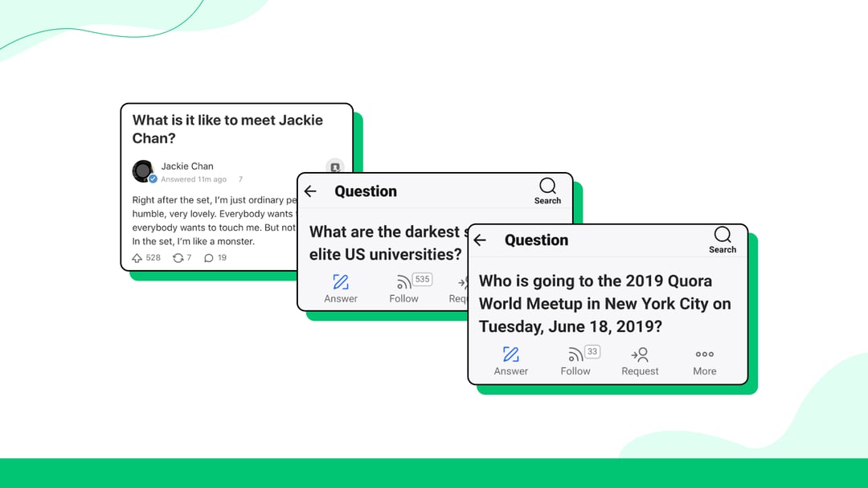Reshare the Jackie Chan answer (7)
868x488 pixels.
(x=182, y=257)
